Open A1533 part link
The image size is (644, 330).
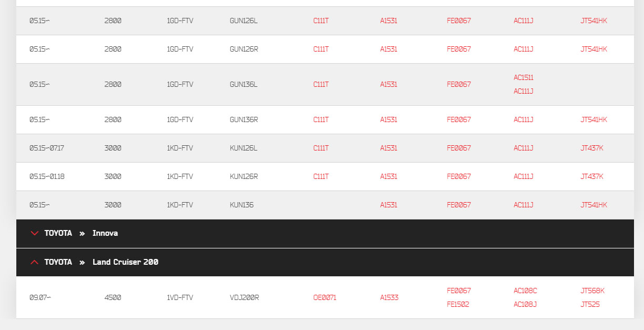click(x=389, y=297)
